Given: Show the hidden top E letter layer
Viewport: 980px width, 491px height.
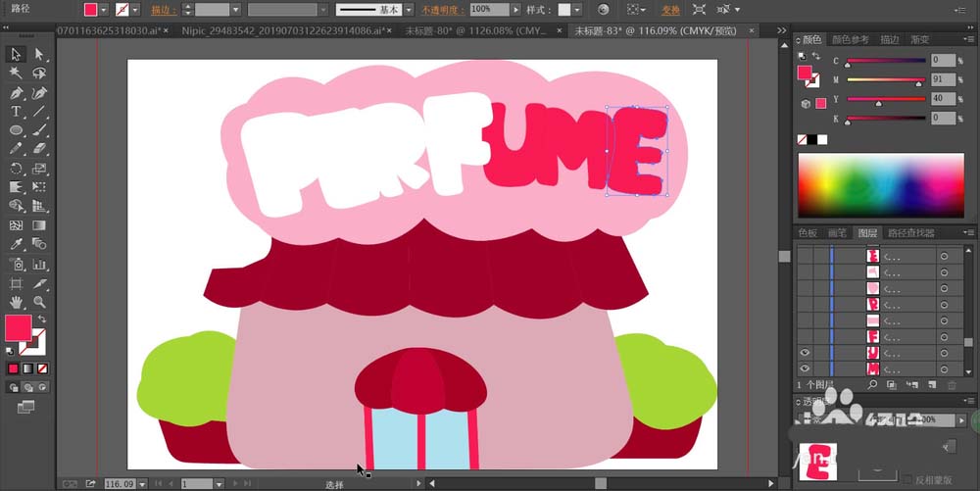Looking at the screenshot, I should [x=805, y=256].
